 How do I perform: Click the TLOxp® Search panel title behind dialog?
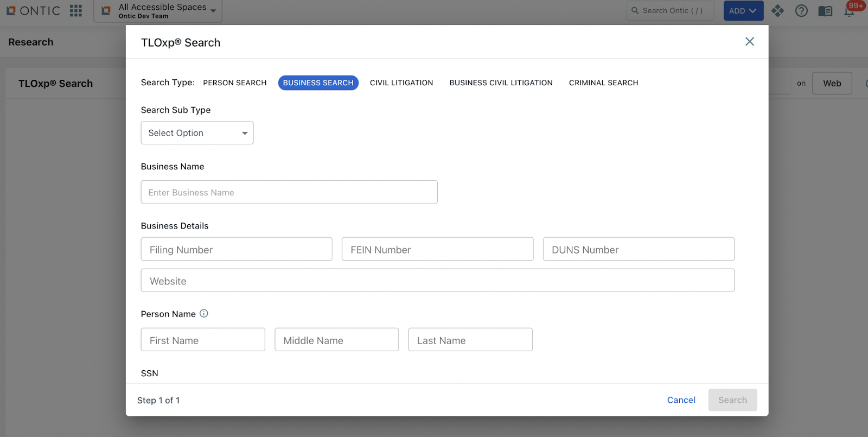coord(55,84)
